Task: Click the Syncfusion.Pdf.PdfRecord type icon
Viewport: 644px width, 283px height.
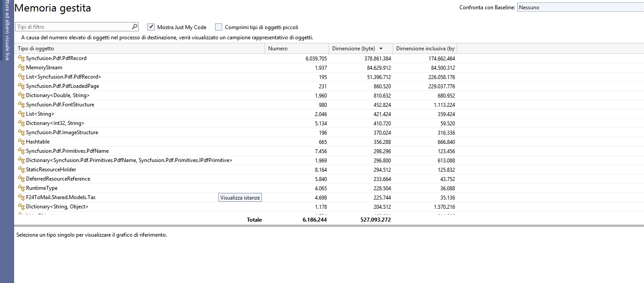Action: tap(21, 58)
